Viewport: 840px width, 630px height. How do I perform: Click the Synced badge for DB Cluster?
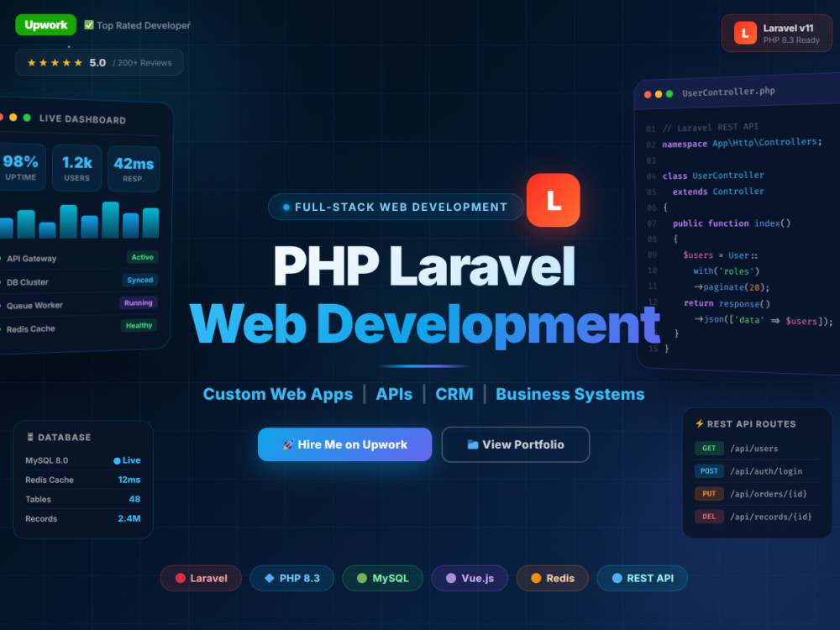[139, 281]
